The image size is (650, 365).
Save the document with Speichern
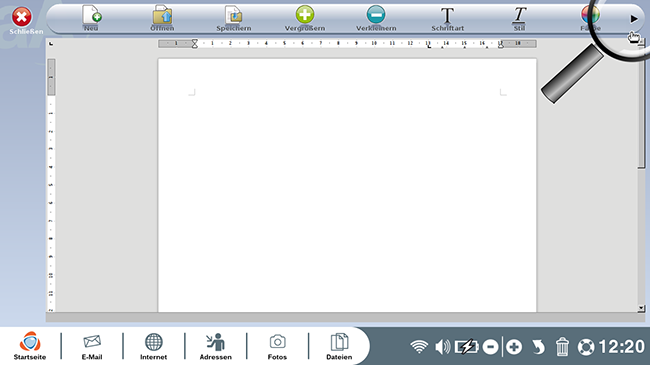coord(234,18)
